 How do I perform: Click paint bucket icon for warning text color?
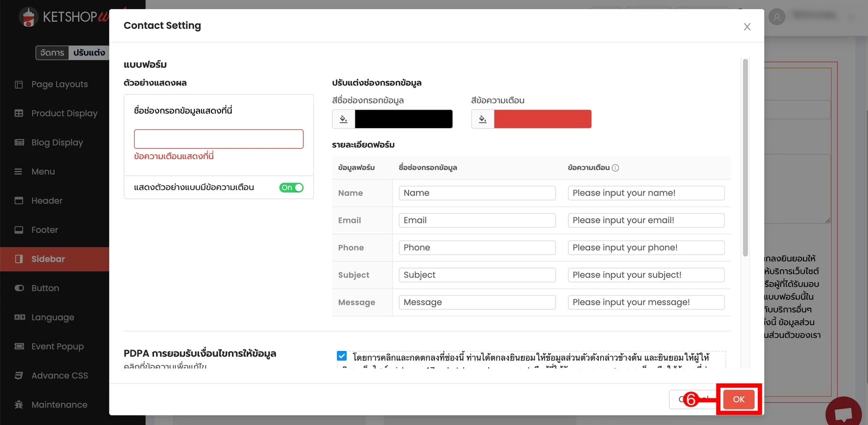tap(483, 119)
